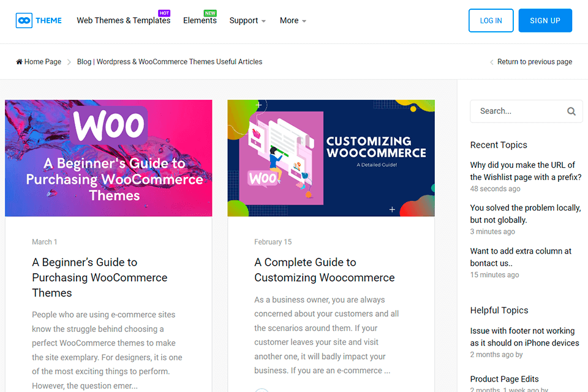Click the infinity logo icon in header
The height and width of the screenshot is (392, 588).
(x=23, y=20)
